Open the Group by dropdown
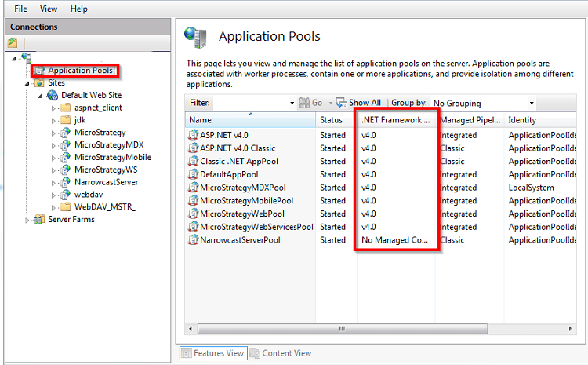588x365 pixels. [x=531, y=103]
